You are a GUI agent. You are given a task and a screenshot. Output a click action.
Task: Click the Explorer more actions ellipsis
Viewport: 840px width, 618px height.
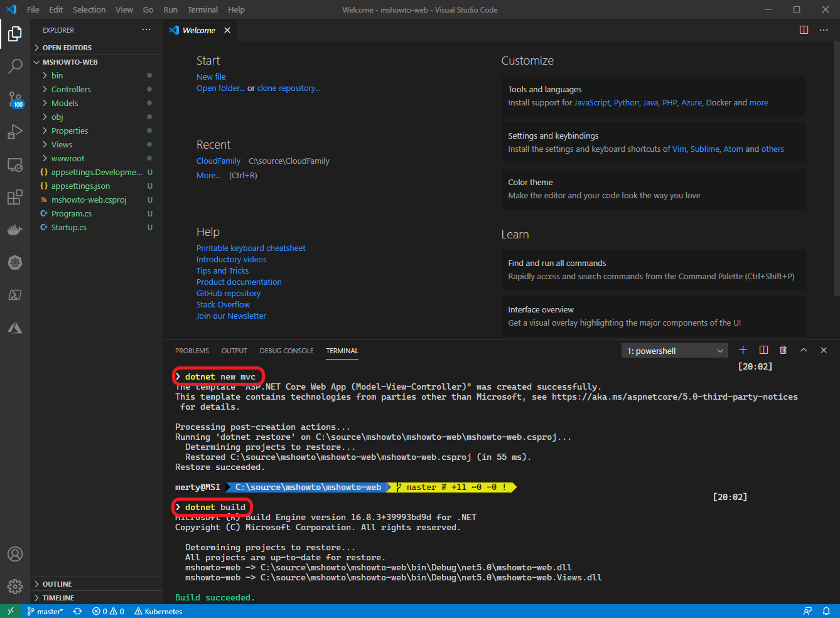pos(146,29)
